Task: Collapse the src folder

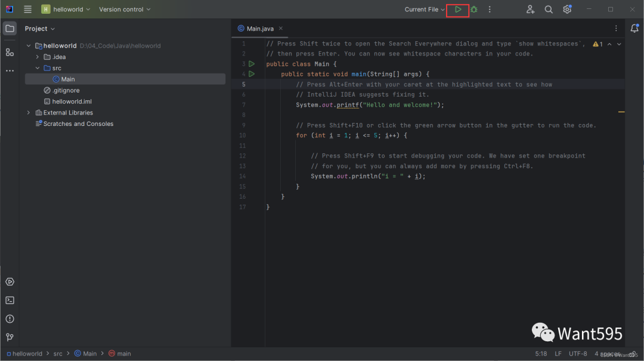Action: click(38, 68)
